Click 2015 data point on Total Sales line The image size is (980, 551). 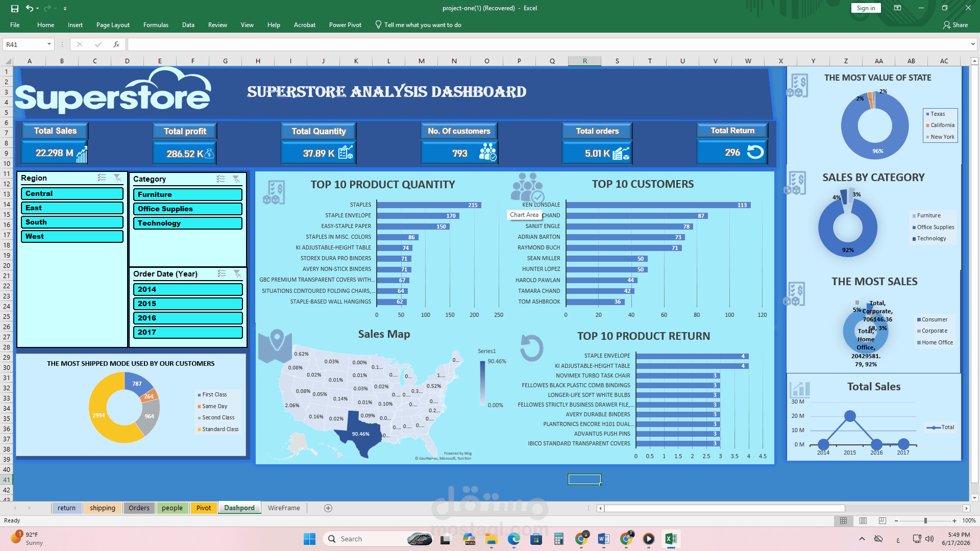[x=850, y=416]
